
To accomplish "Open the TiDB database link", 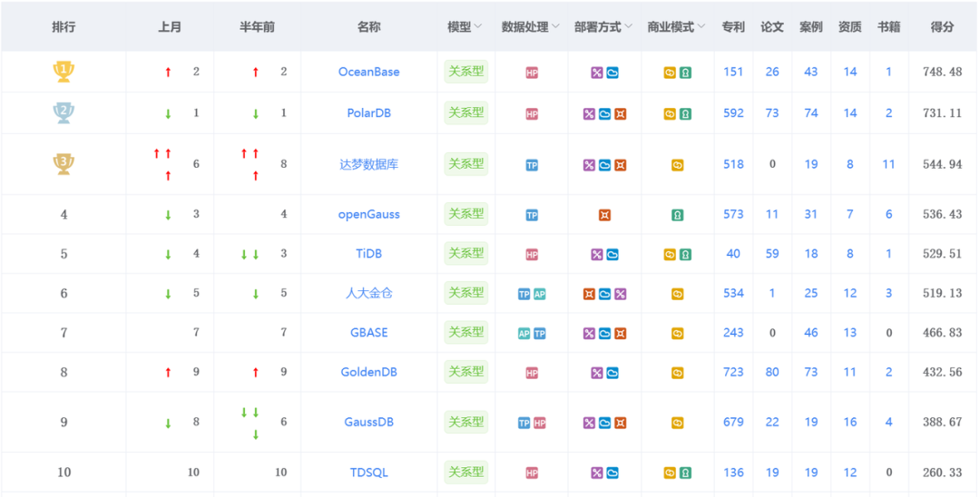I will [x=368, y=254].
